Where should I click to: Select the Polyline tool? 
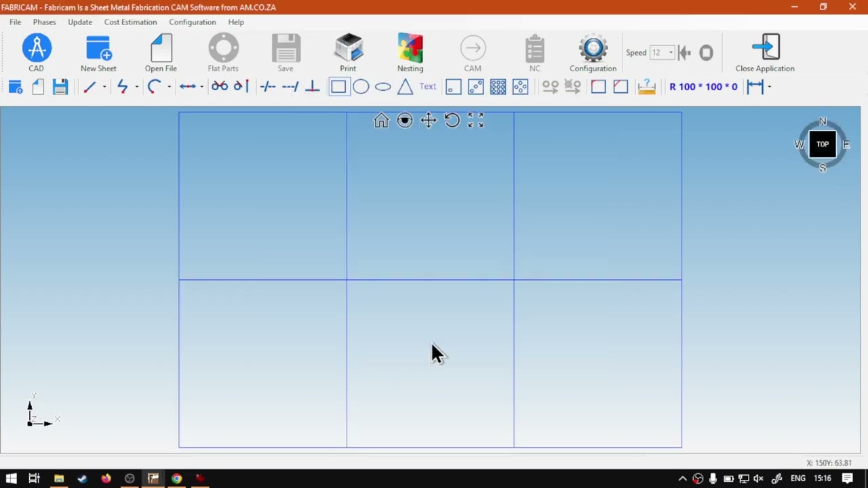pos(122,87)
